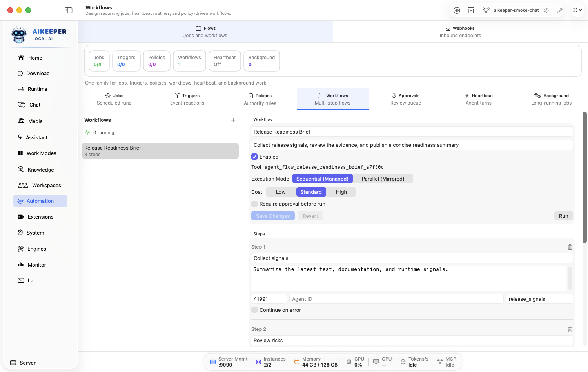
Task: Go to Home in sidebar
Action: [x=35, y=58]
